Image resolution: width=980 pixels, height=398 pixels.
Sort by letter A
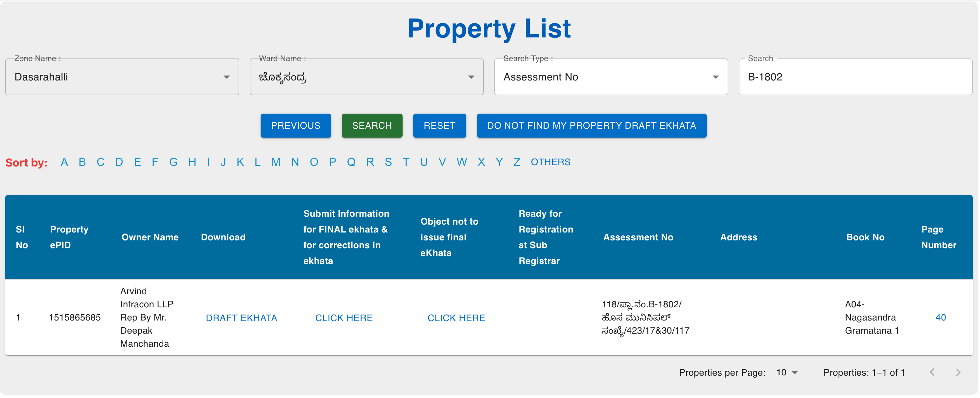point(64,162)
